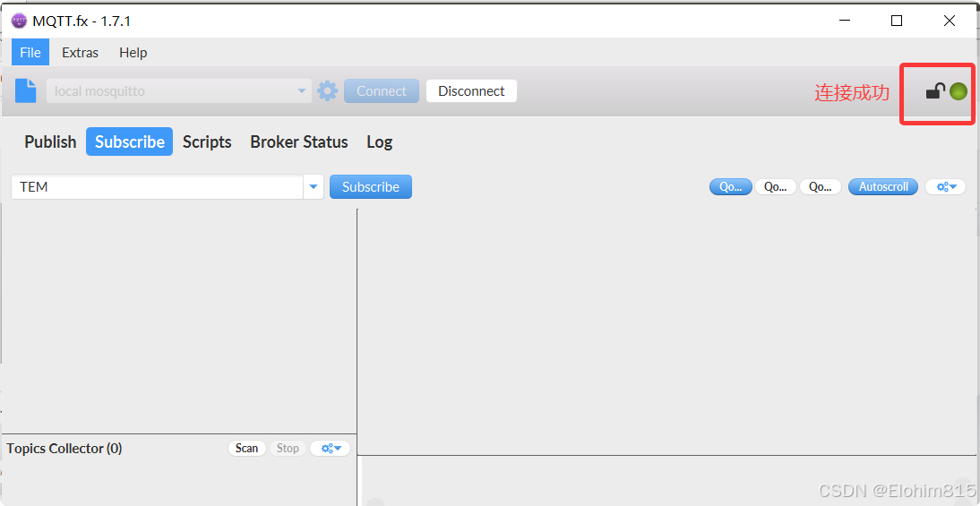This screenshot has width=980, height=506.
Task: Click the green connection status indicator
Action: point(959,91)
